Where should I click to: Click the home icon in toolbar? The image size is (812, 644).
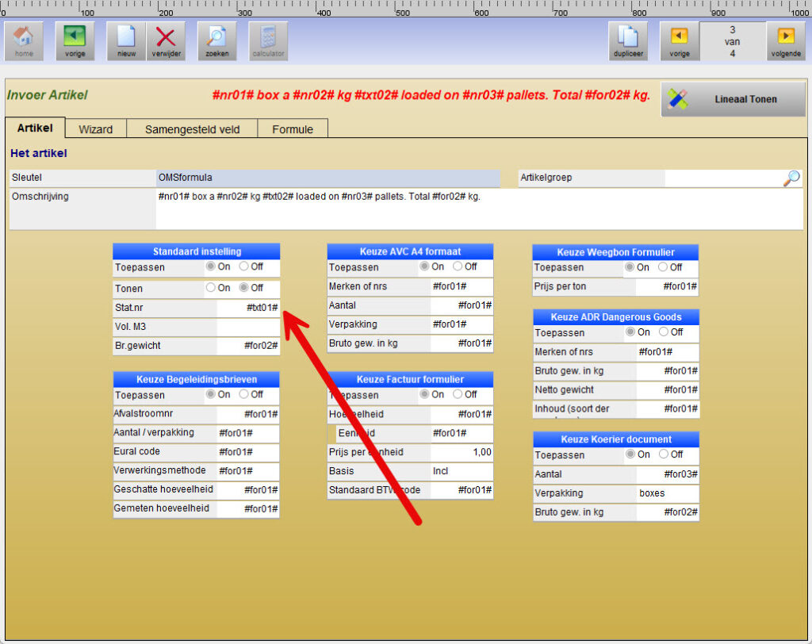[24, 41]
